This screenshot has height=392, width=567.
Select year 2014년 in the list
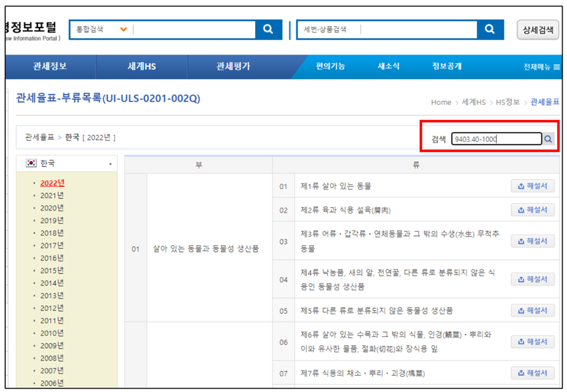[52, 283]
